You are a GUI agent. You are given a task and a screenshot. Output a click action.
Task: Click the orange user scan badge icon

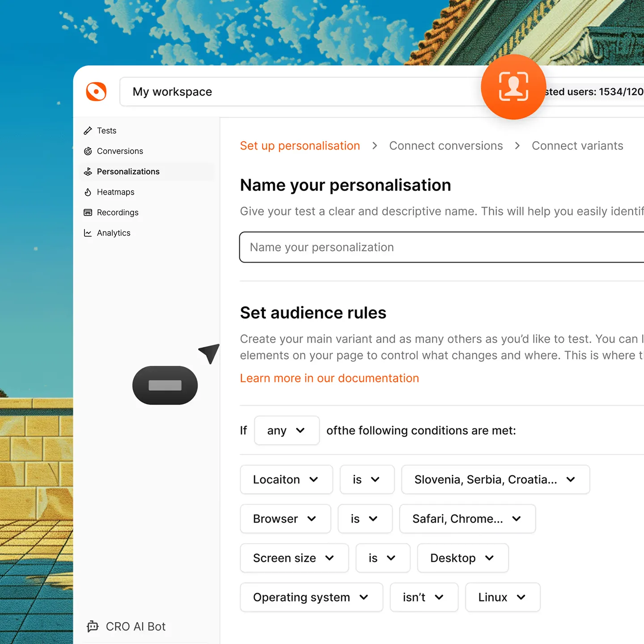513,87
